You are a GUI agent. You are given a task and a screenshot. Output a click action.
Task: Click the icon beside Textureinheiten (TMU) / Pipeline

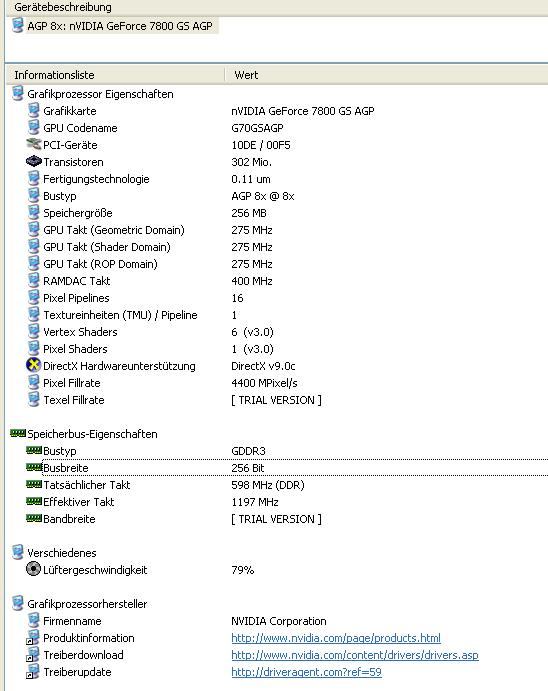(33, 314)
